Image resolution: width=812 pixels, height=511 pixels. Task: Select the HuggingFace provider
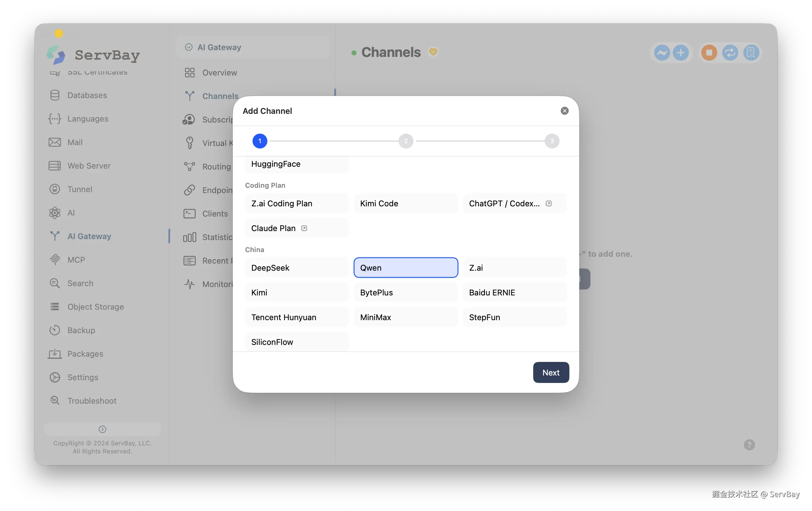(297, 164)
